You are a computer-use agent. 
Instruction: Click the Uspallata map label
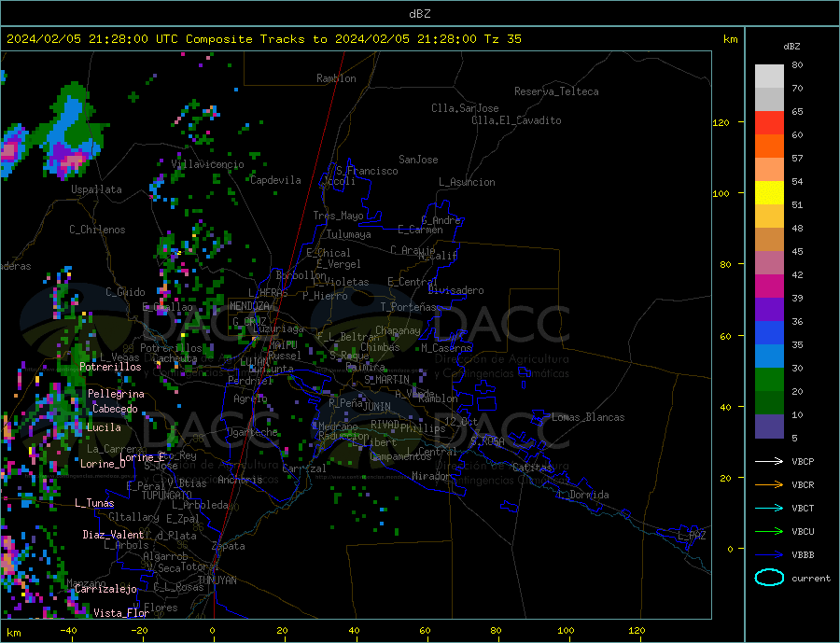point(96,189)
